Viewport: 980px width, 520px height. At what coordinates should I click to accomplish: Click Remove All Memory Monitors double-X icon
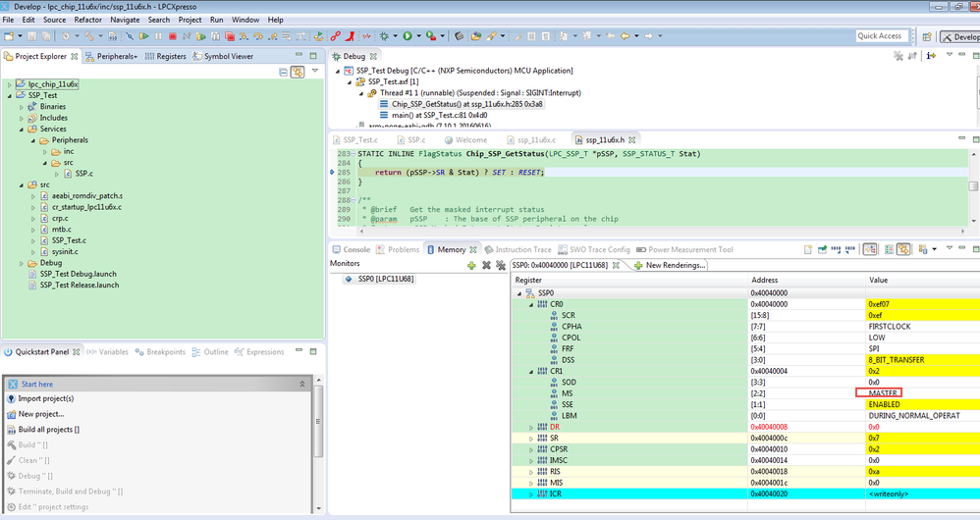(499, 265)
